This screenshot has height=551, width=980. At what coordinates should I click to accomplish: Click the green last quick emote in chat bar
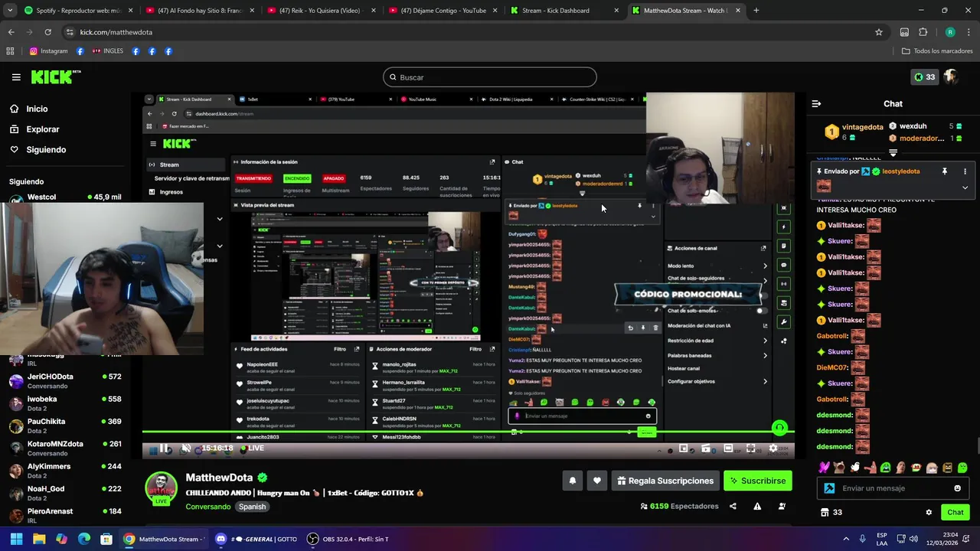(962, 468)
